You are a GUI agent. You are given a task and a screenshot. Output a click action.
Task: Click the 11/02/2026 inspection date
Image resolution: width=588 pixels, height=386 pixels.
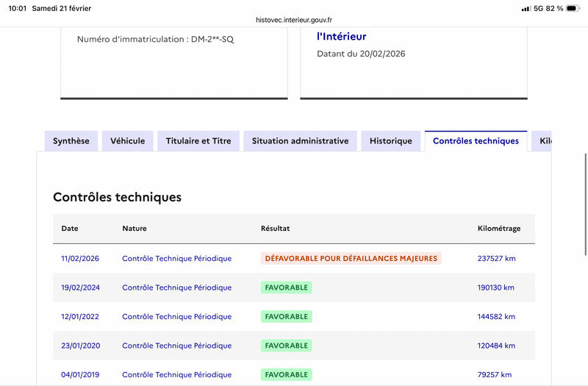(80, 259)
